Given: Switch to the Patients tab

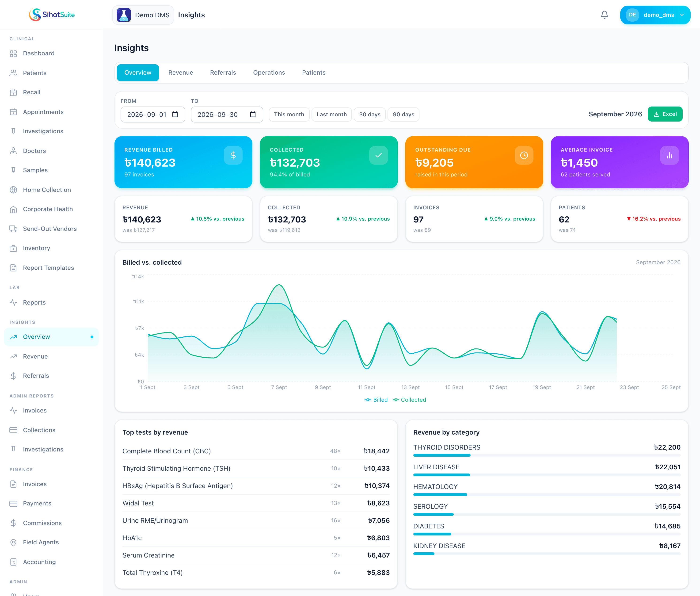Looking at the screenshot, I should click(x=314, y=73).
